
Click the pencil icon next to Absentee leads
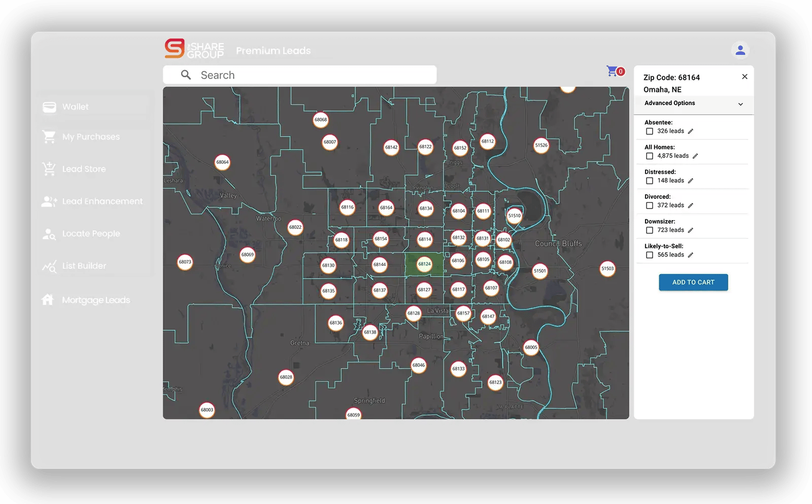[x=691, y=131]
